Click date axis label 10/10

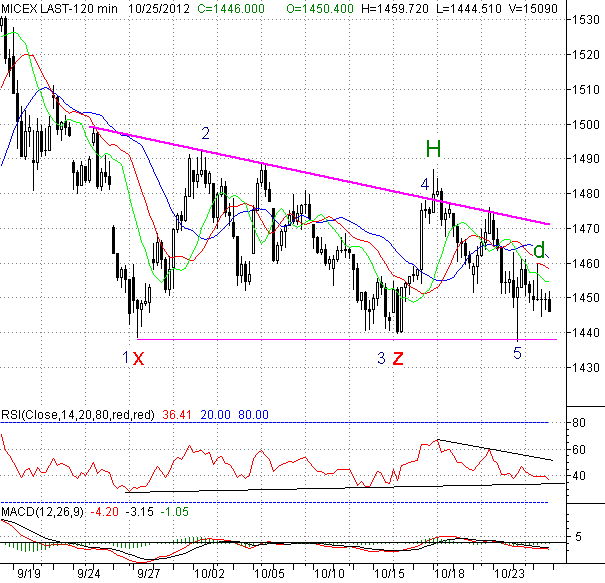(329, 573)
